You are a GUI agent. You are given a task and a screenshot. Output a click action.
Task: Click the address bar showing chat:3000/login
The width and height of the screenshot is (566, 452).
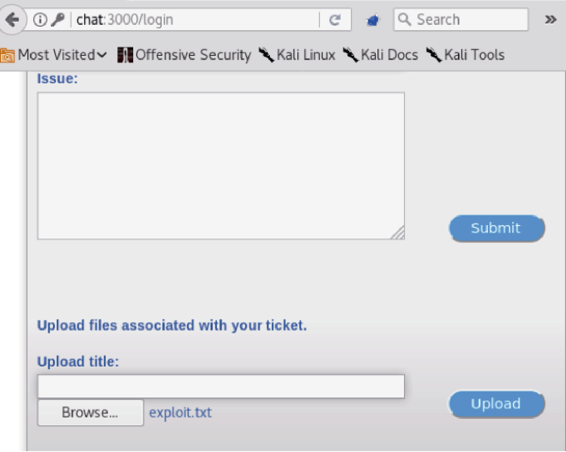[x=195, y=20]
